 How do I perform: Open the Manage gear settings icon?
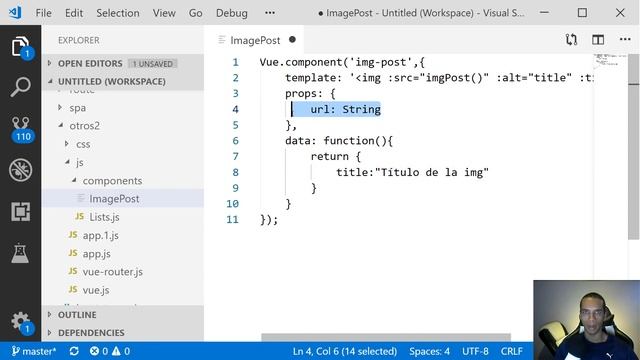point(20,322)
